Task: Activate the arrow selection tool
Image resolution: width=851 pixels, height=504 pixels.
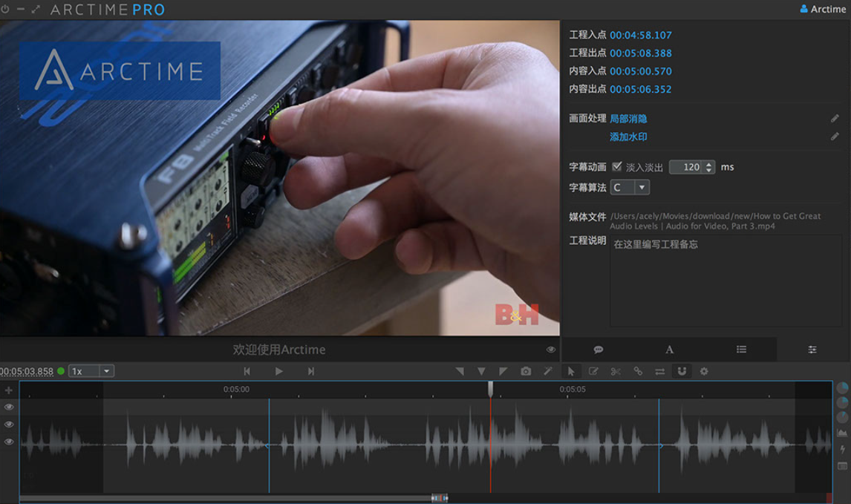Action: pos(572,371)
